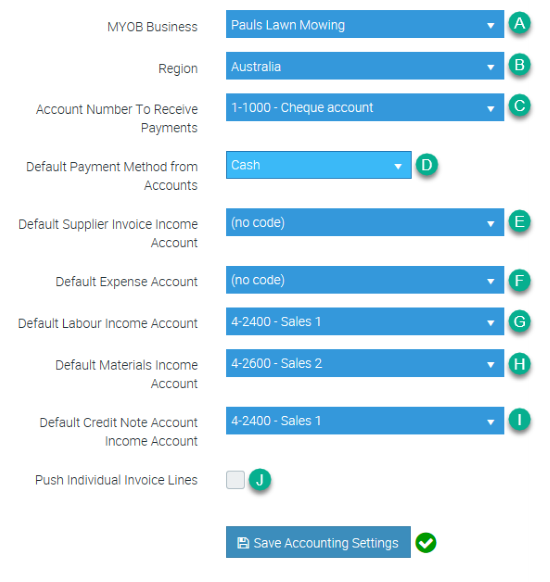The width and height of the screenshot is (550, 582).
Task: Open the Cash payment method dropdown
Action: 319,165
